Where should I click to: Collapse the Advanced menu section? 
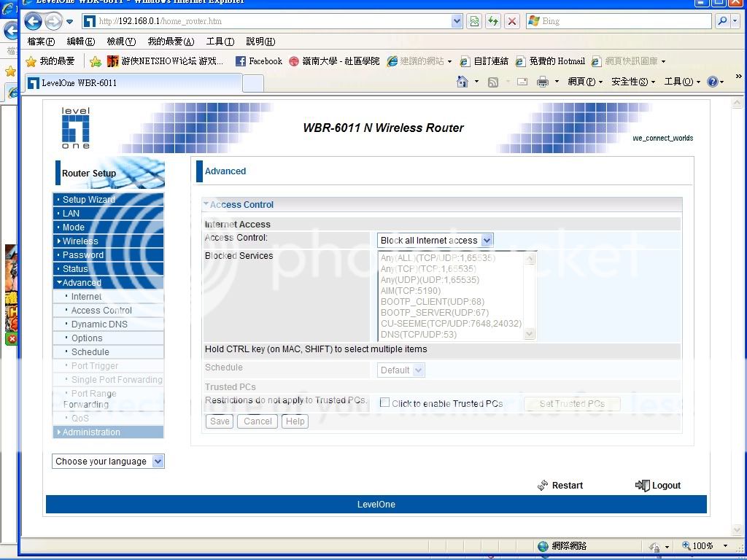pyautogui.click(x=81, y=283)
